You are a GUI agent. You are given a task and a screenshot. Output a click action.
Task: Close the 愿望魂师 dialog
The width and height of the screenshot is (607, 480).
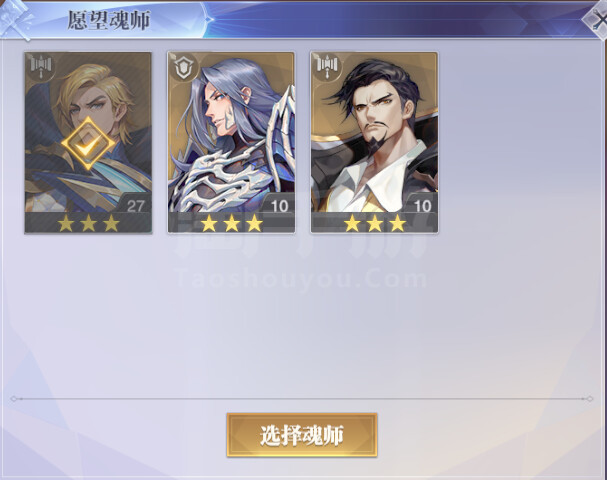597,20
